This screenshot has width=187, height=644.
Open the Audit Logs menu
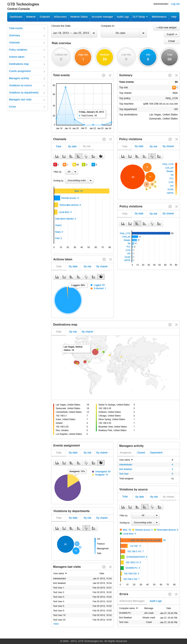[123, 17]
